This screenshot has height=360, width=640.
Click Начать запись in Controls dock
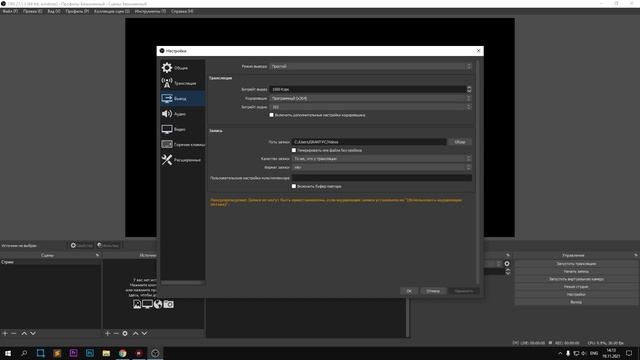pos(576,271)
